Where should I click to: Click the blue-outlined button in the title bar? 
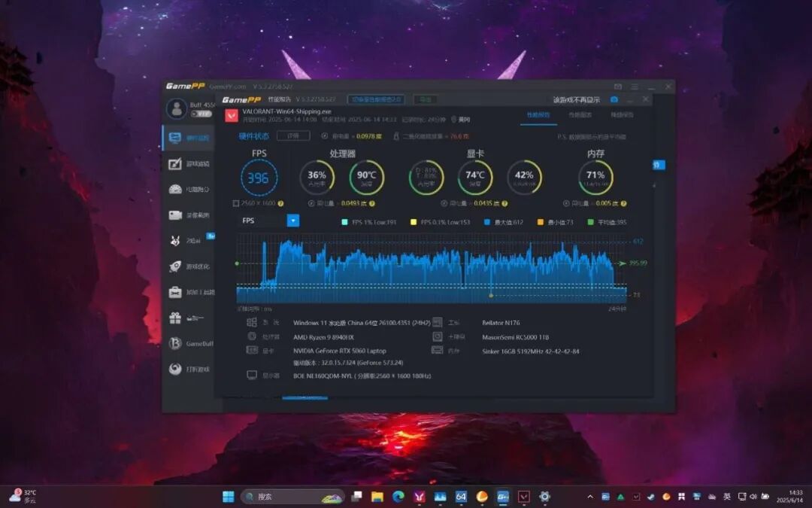(375, 99)
